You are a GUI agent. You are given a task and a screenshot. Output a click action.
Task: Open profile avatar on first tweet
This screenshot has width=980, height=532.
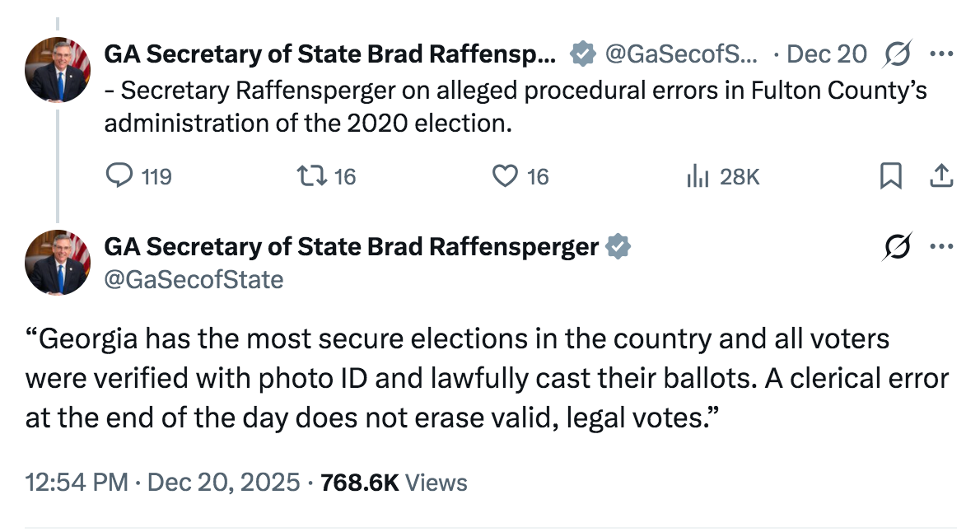point(58,70)
